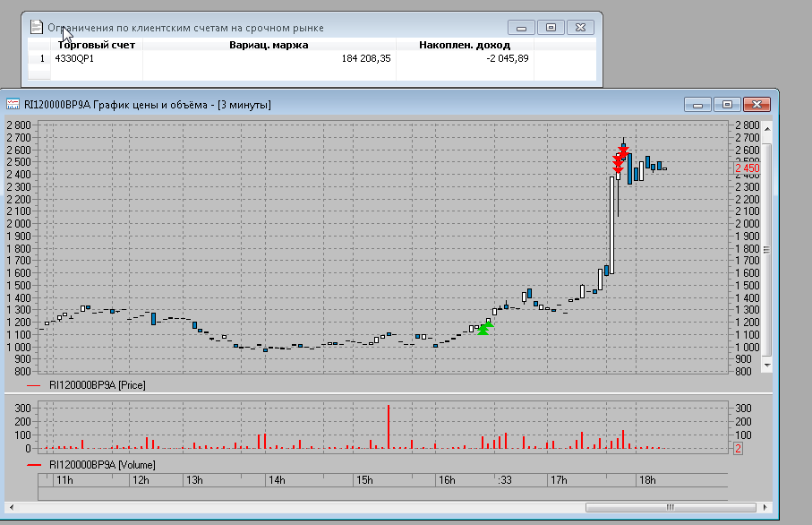Select account row 4330QP1
The image size is (812, 525).
pyautogui.click(x=74, y=59)
